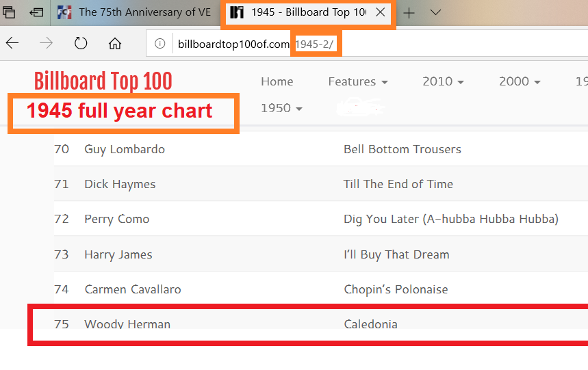Expand the 2000 decade dropdown
This screenshot has width=588, height=370.
click(520, 81)
